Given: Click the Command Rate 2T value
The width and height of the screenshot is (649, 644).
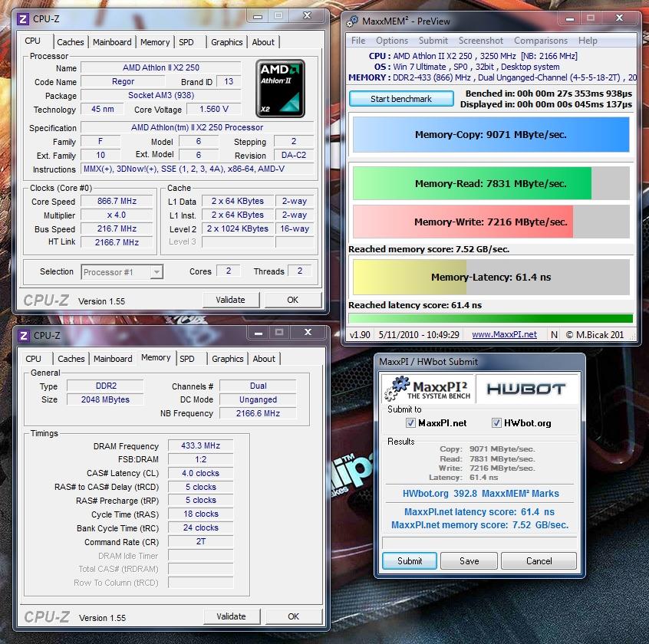Looking at the screenshot, I should point(201,541).
